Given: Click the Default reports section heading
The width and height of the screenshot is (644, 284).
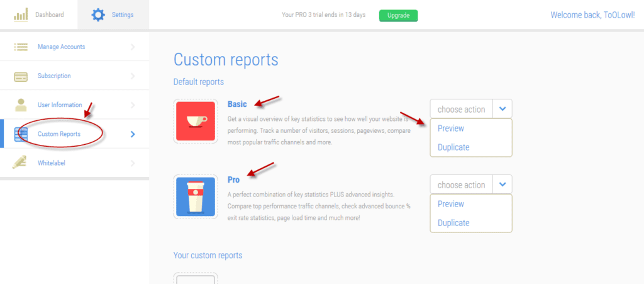Looking at the screenshot, I should point(198,82).
